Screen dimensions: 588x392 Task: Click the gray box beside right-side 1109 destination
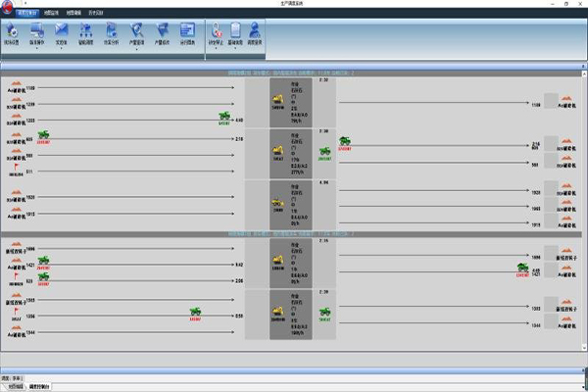(x=551, y=101)
